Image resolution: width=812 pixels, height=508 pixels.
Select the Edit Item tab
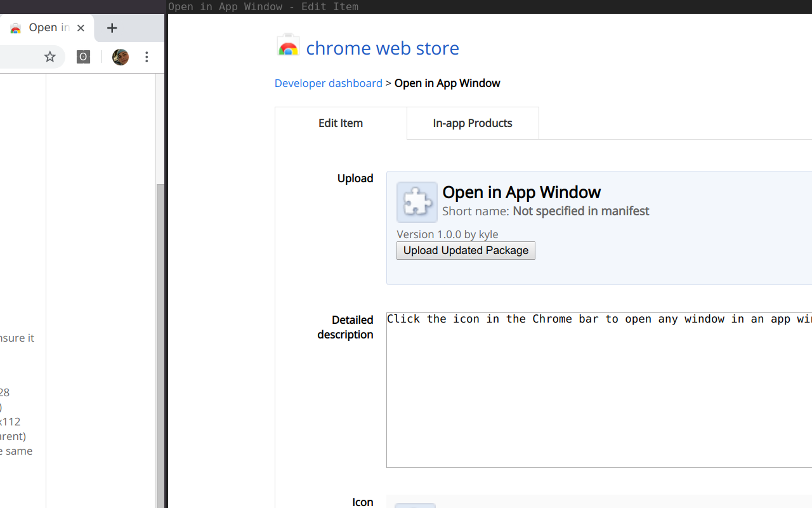340,123
